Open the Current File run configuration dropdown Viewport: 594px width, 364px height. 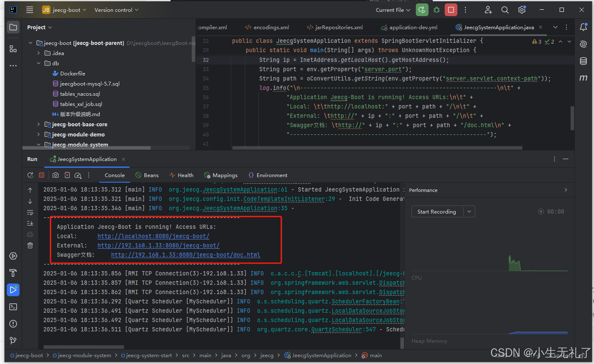(393, 10)
